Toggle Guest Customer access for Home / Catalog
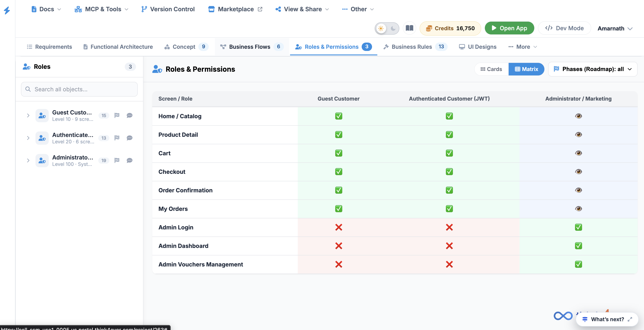644x330 pixels. pos(339,116)
